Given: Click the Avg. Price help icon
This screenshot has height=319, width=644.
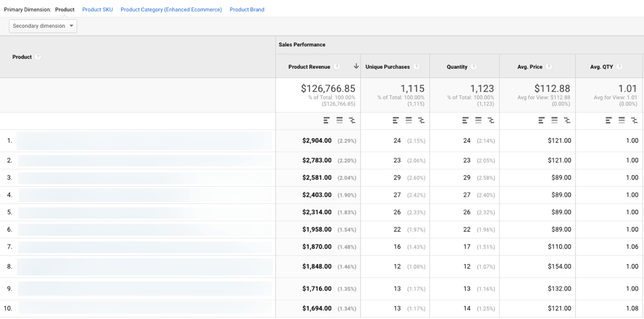Looking at the screenshot, I should point(549,67).
